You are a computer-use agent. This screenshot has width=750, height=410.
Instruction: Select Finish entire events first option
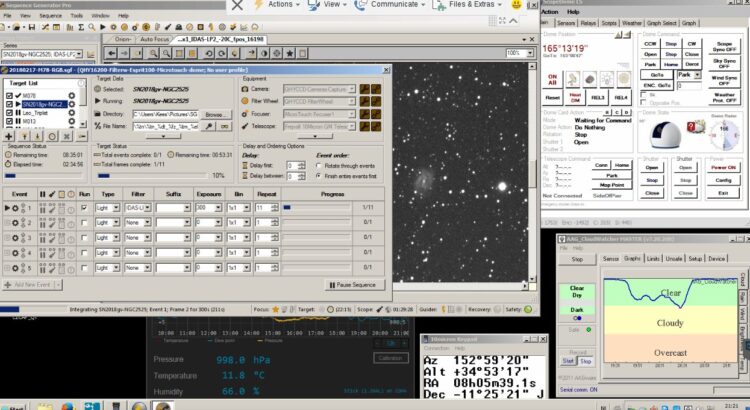[319, 177]
